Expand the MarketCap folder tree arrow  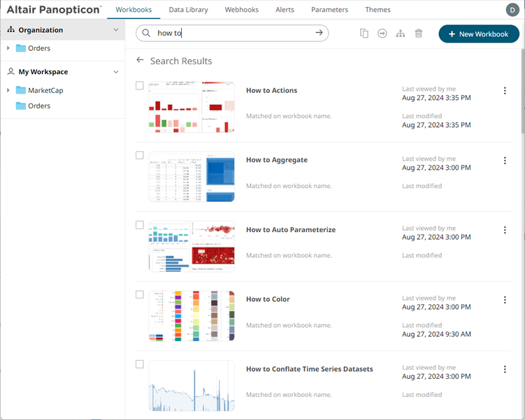click(8, 91)
